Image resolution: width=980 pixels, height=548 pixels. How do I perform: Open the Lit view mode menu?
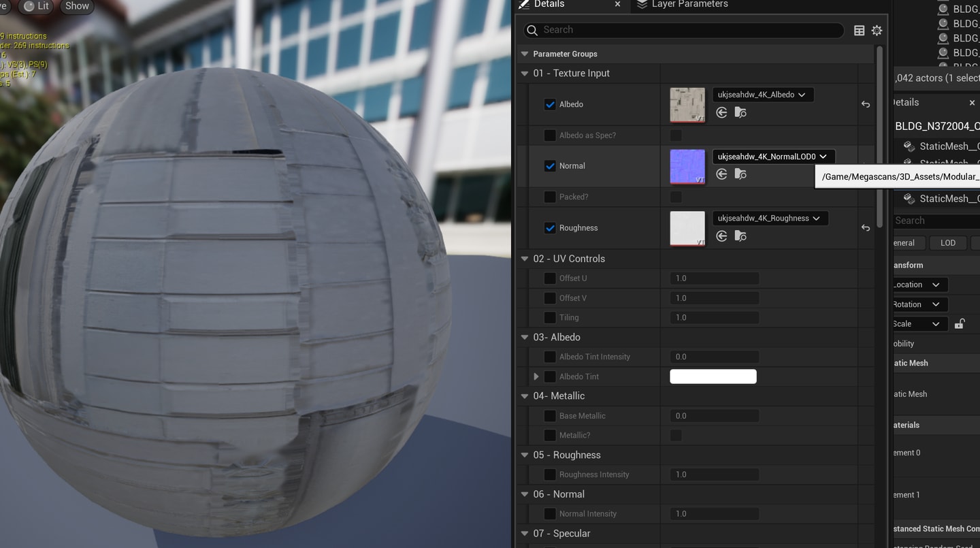(37, 6)
